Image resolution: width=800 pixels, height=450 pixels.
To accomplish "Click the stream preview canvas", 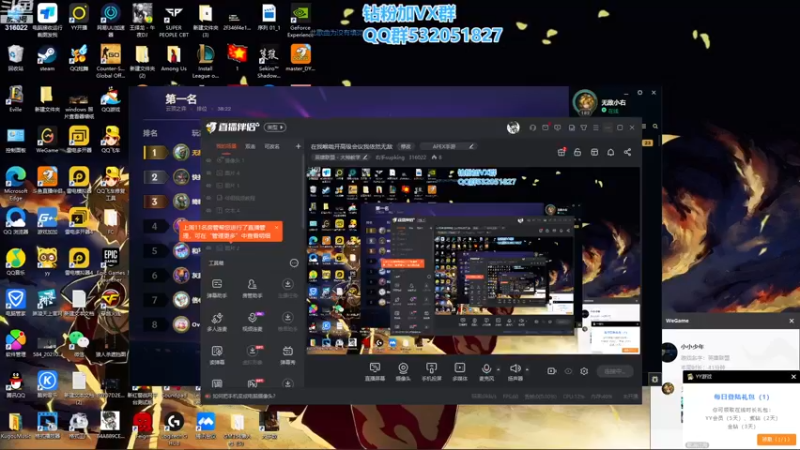I will [x=473, y=260].
